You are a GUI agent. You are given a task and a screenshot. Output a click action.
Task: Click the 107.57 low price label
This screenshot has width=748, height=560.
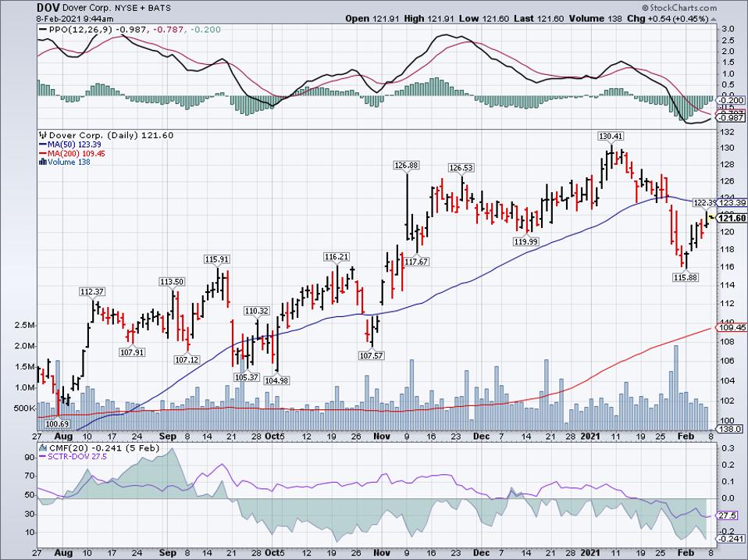click(371, 356)
